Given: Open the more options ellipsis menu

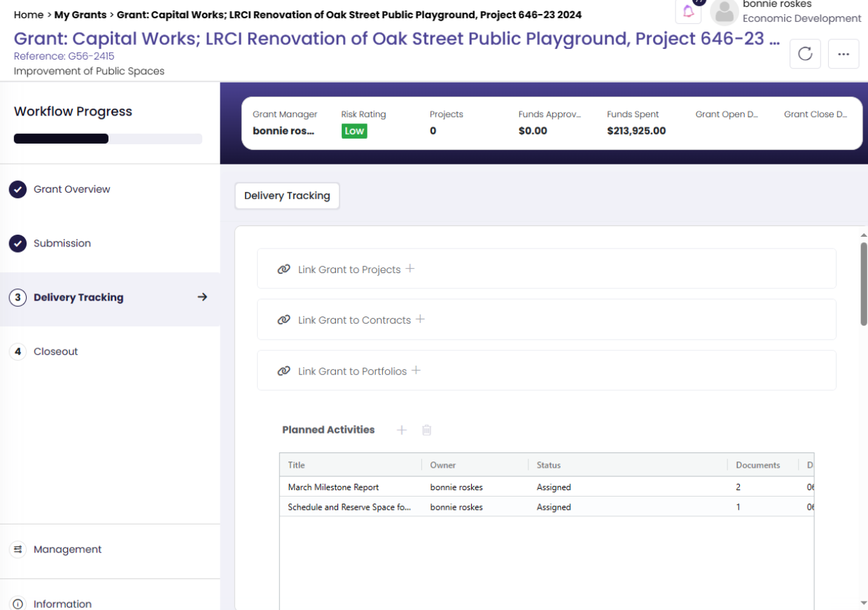Looking at the screenshot, I should pos(843,54).
